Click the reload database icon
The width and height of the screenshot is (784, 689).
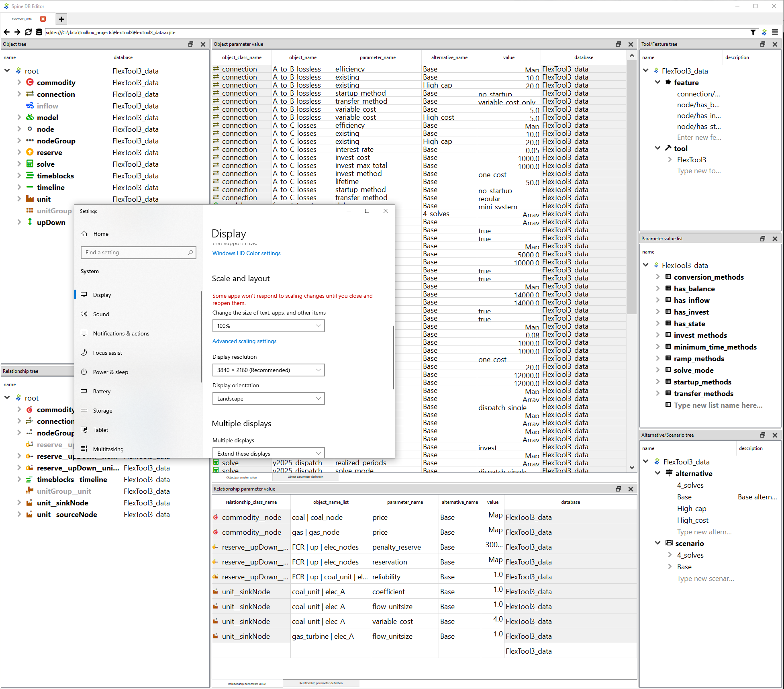[x=28, y=32]
